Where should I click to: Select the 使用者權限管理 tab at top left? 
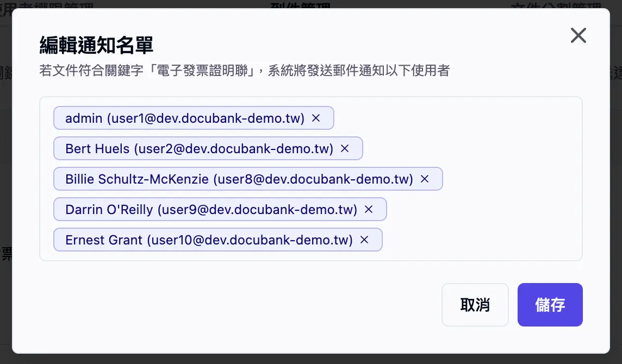pos(49,5)
